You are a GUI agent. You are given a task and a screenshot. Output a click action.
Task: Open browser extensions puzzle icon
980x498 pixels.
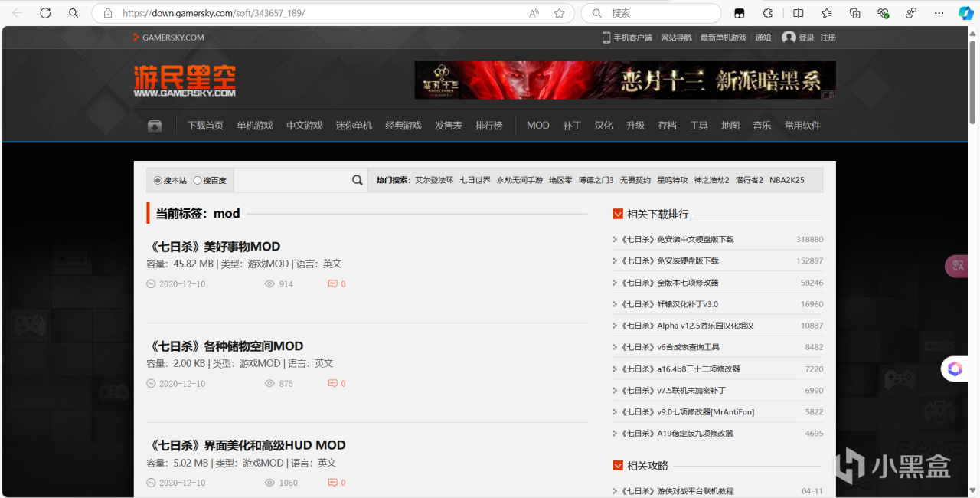(768, 13)
